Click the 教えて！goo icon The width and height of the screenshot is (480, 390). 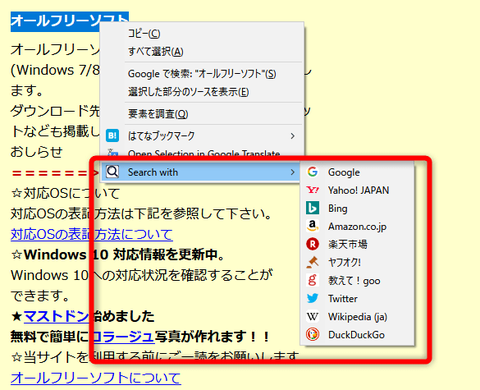click(312, 280)
